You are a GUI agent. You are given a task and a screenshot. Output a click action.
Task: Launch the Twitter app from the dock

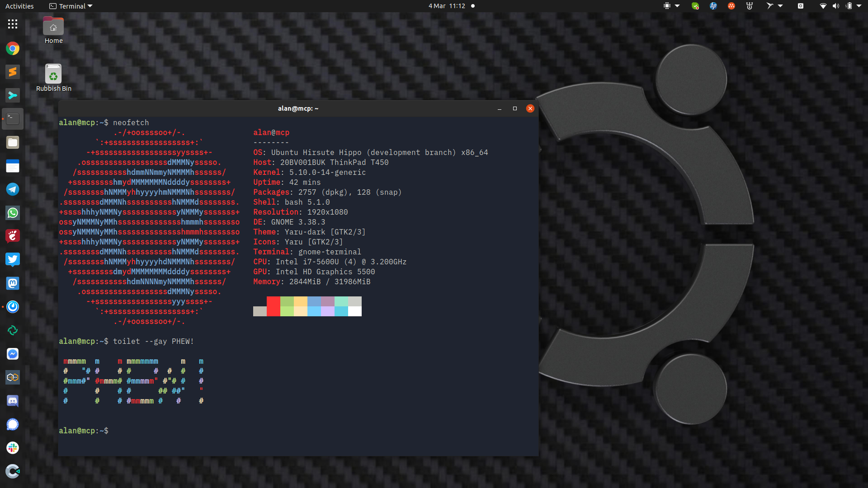point(13,260)
